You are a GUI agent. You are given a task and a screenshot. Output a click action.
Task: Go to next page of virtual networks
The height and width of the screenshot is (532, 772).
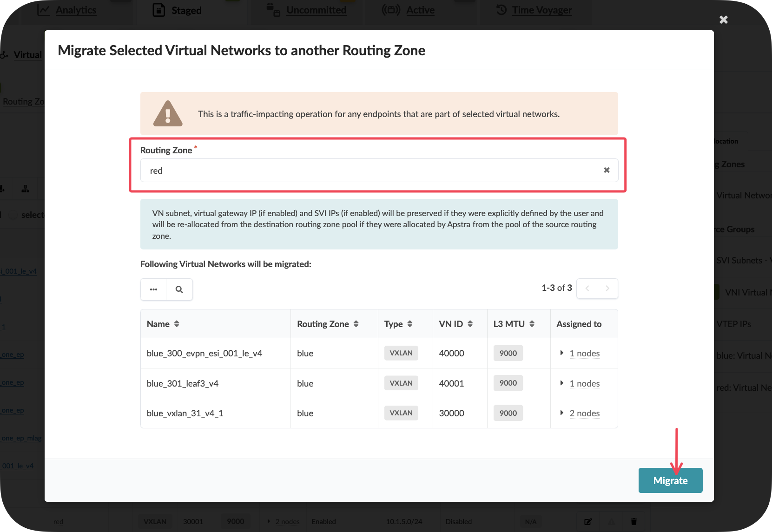(607, 289)
